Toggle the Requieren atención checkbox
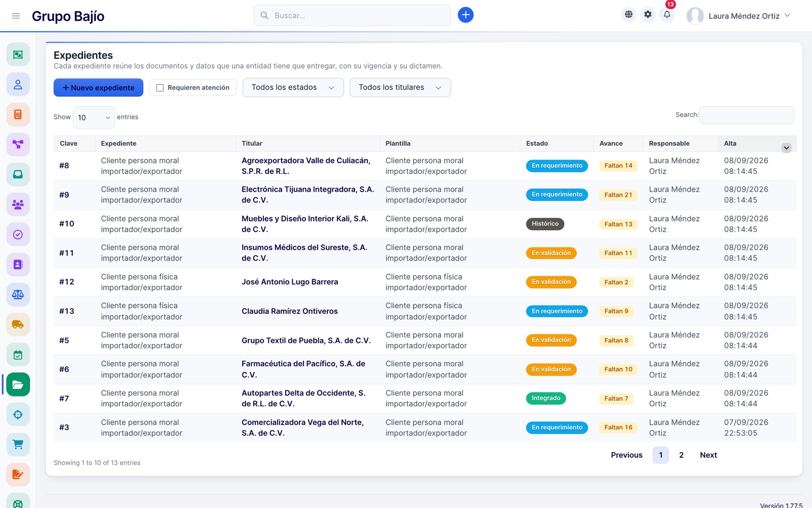Screen dimensions: 812x508 click(160, 88)
